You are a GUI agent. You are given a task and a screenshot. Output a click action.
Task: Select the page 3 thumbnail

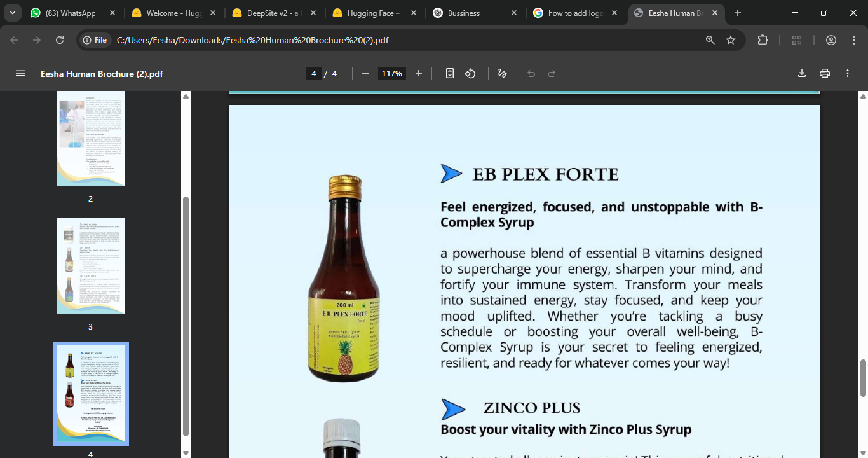coord(91,266)
